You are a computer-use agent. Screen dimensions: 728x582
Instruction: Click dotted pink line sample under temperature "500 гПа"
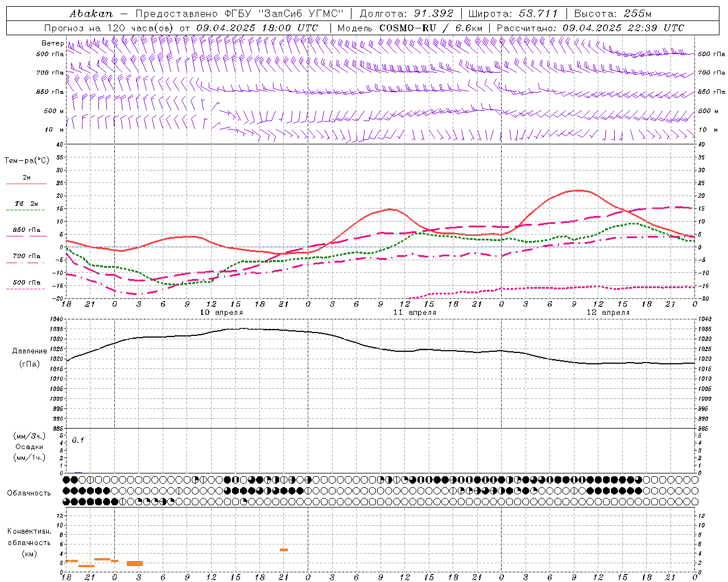pos(26,289)
